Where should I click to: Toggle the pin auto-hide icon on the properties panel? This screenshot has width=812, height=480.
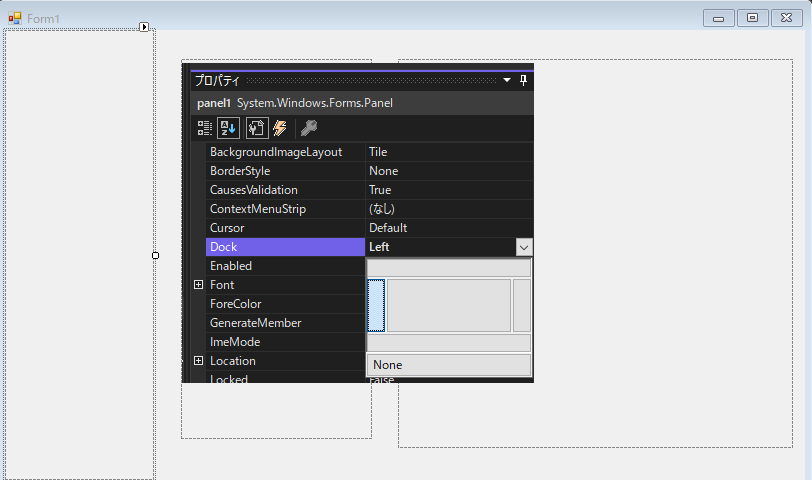click(523, 80)
